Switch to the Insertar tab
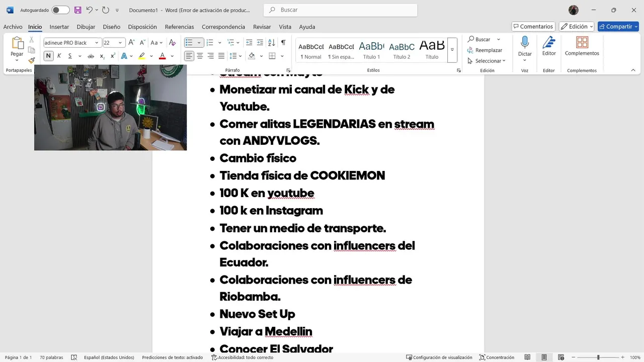The width and height of the screenshot is (644, 362). point(59,27)
